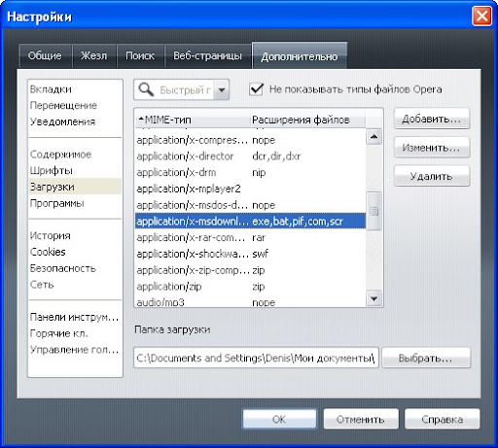Switch to the Общие tab

point(45,55)
